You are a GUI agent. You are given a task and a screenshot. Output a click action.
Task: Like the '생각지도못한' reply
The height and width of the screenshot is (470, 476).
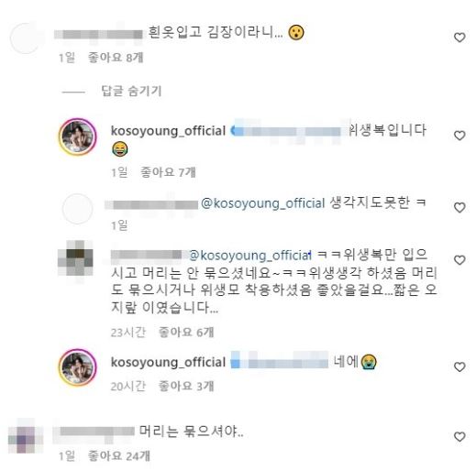point(459,208)
